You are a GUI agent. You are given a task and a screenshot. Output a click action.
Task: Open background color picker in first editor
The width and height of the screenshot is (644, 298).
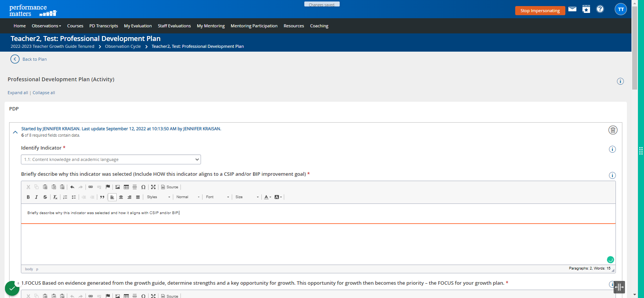tap(278, 197)
